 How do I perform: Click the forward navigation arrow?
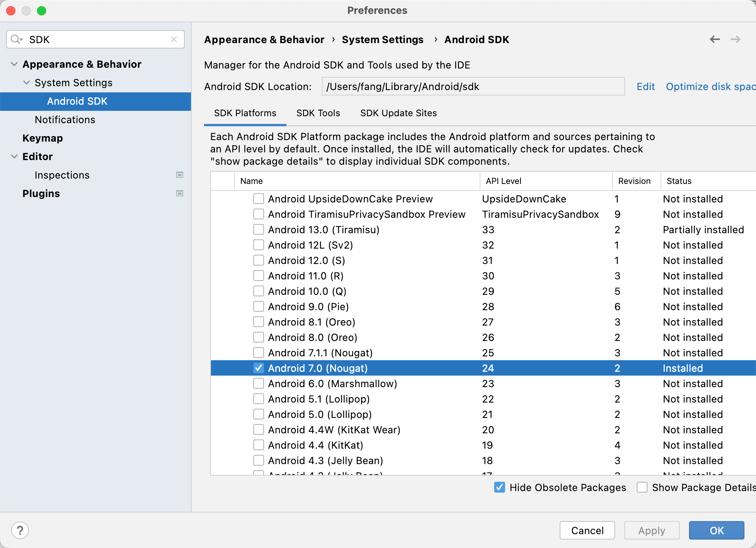[735, 39]
